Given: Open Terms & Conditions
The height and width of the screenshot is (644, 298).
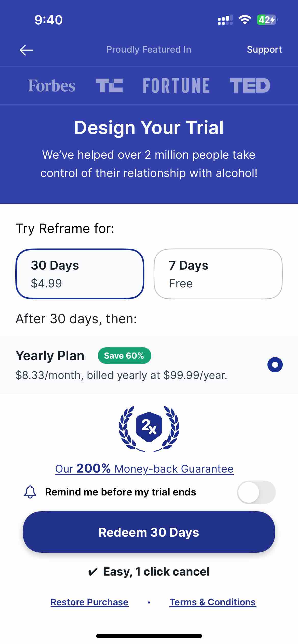Looking at the screenshot, I should (212, 602).
